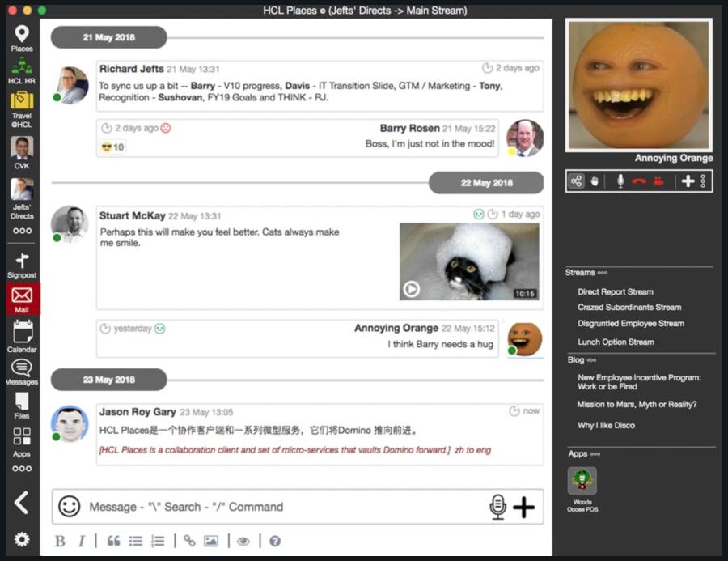Start voice input with the microphone
The height and width of the screenshot is (561, 728).
tap(497, 507)
